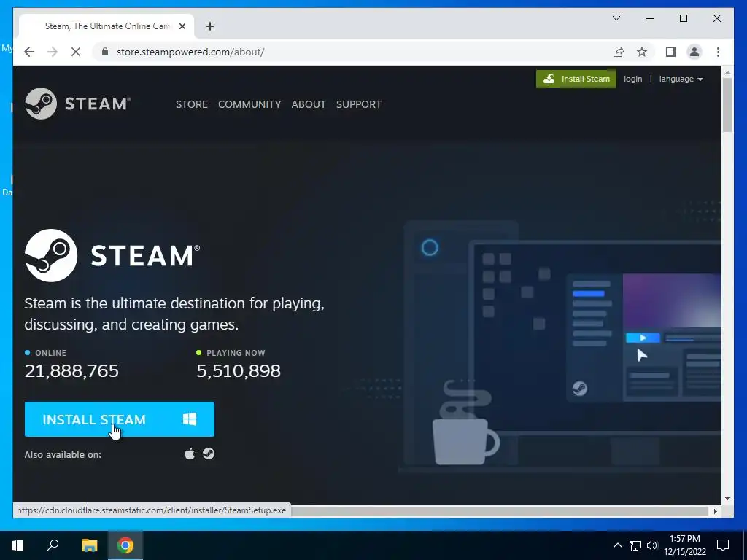Image resolution: width=747 pixels, height=560 pixels.
Task: Click the online count 21,888,765
Action: 71,370
